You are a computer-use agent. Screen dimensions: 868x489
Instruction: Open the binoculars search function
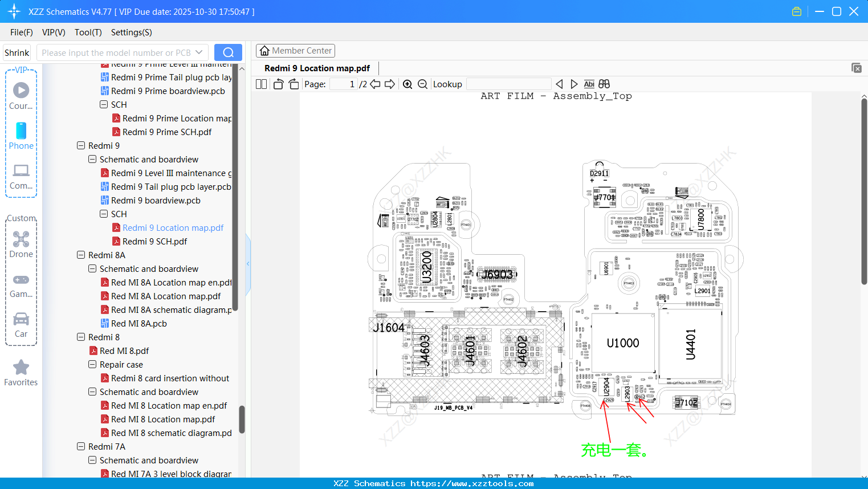tap(604, 84)
